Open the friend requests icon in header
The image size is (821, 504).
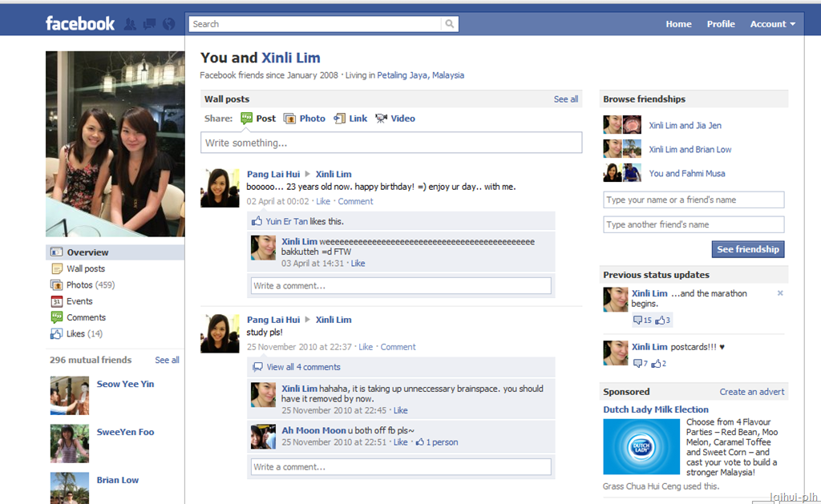[x=130, y=24]
